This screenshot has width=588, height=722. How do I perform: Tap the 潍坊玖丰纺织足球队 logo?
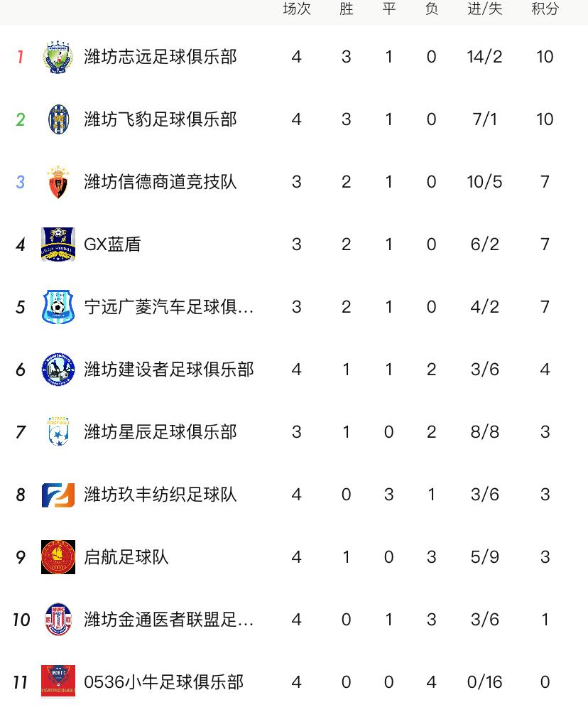coord(58,495)
